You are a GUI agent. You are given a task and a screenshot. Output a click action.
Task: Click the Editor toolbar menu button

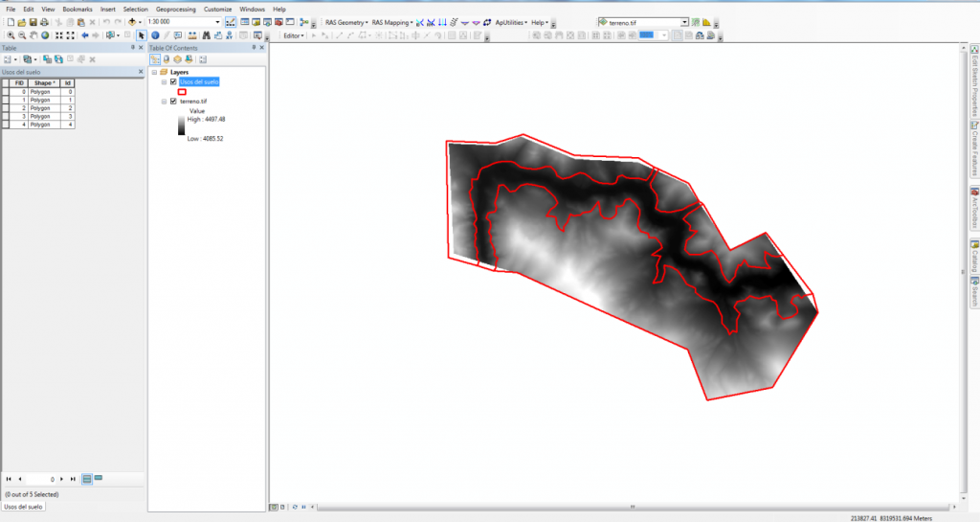pyautogui.click(x=294, y=35)
